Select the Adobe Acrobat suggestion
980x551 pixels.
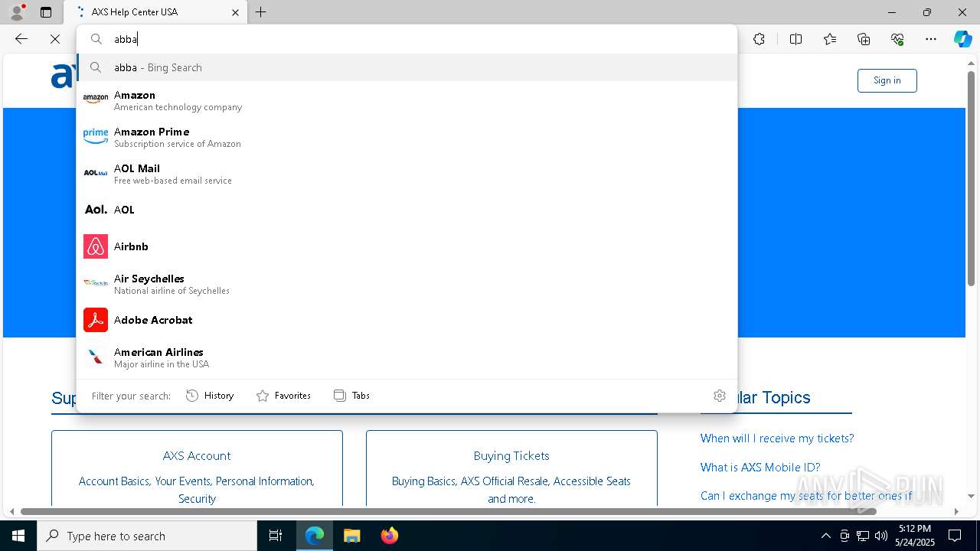tap(407, 320)
